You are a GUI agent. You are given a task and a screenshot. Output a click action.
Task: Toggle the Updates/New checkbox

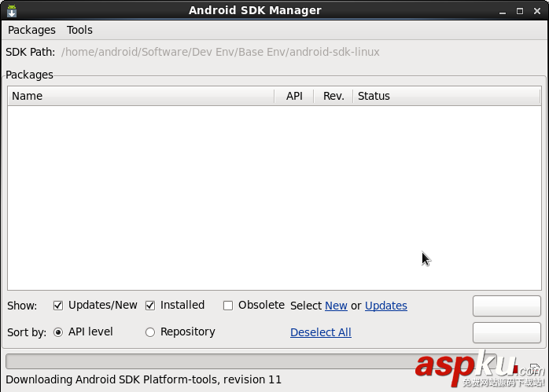pos(58,306)
